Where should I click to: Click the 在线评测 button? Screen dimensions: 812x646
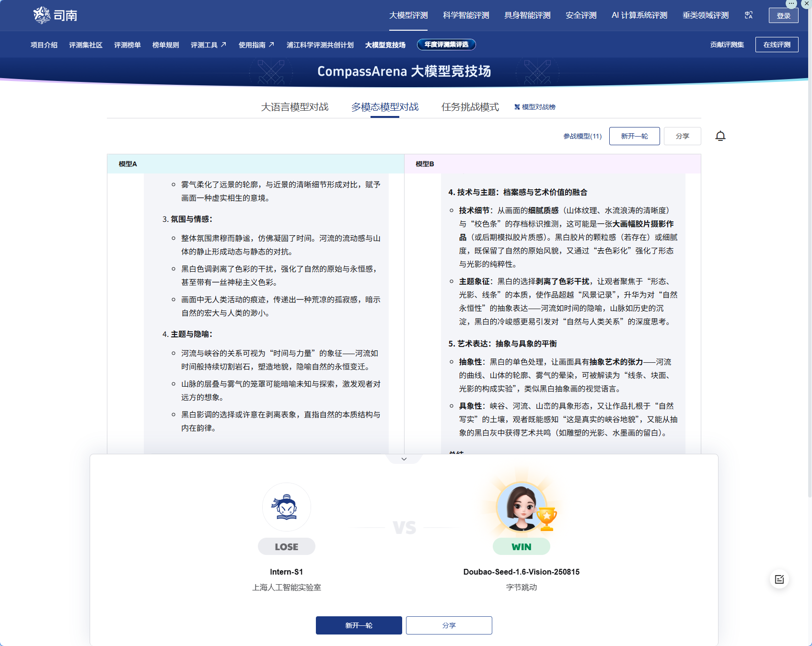pos(777,45)
